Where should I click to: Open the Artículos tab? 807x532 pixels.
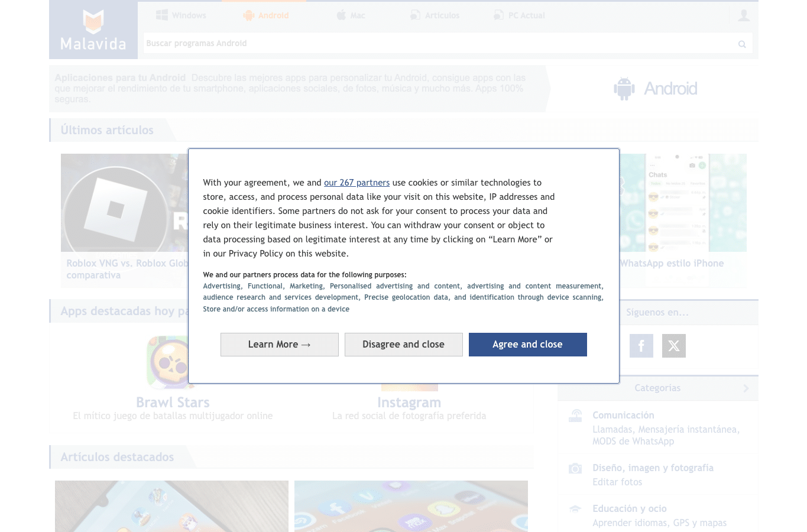coord(435,15)
